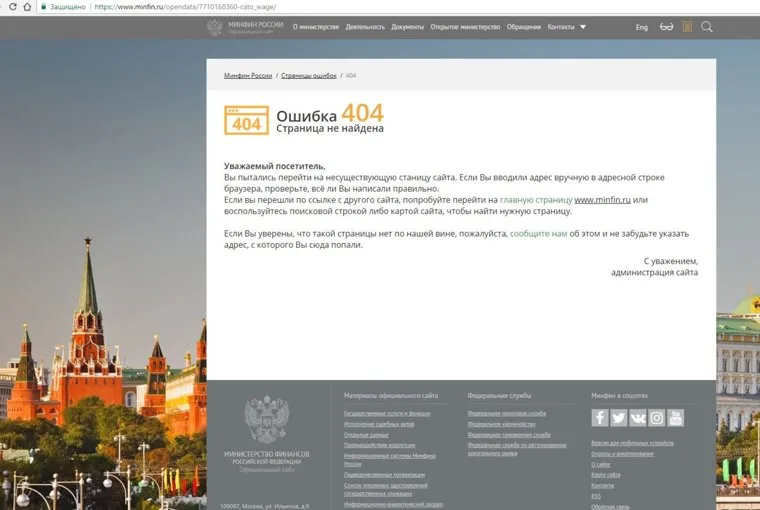The width and height of the screenshot is (760, 510).
Task: Click the Минфин России emblem logo in header
Action: pos(215,27)
